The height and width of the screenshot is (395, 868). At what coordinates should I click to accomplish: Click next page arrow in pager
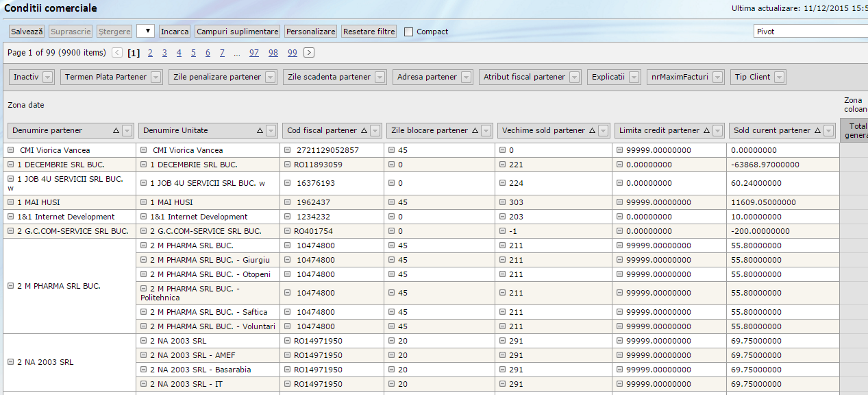[309, 53]
